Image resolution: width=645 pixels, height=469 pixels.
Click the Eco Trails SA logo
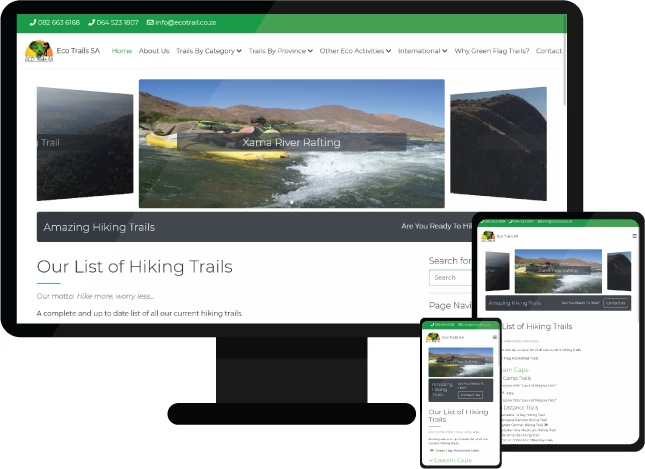39,51
